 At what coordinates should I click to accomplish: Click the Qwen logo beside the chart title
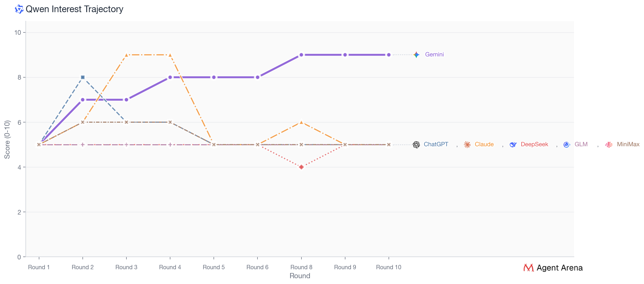click(19, 9)
